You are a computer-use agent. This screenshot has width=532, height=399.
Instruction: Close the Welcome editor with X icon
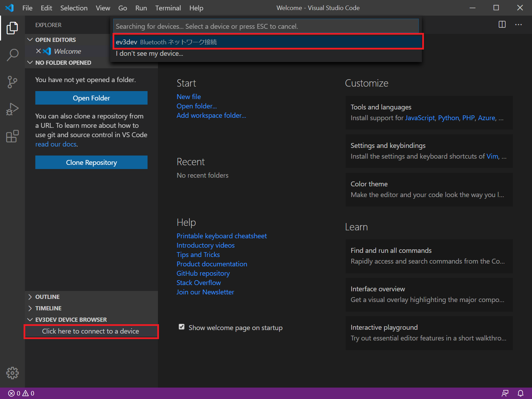tap(38, 51)
